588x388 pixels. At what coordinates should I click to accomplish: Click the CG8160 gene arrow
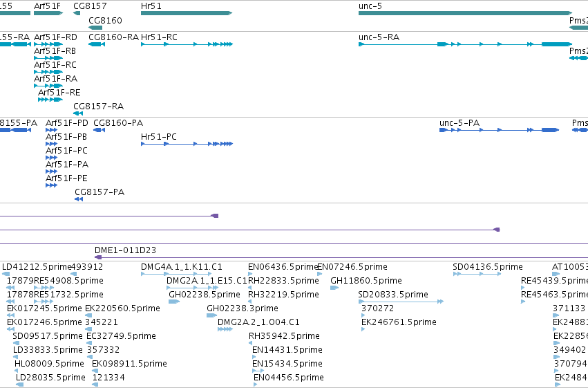[x=95, y=28]
